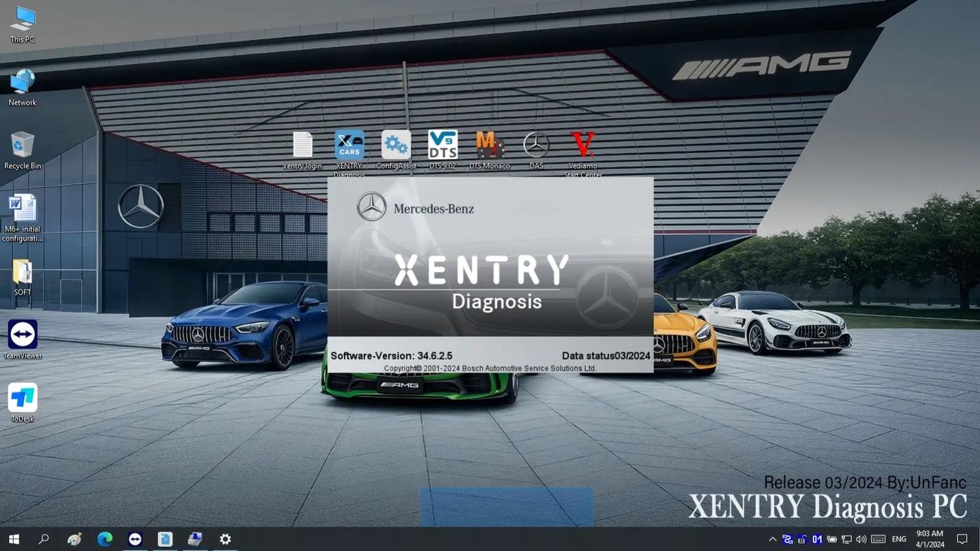
Task: Click the blue 01 tray icon
Action: pos(817,539)
